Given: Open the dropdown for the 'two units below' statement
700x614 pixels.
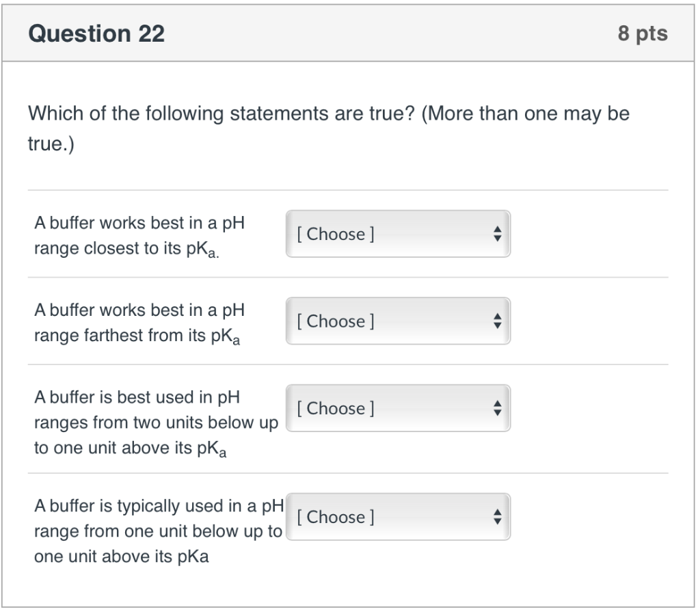Looking at the screenshot, I should point(399,408).
